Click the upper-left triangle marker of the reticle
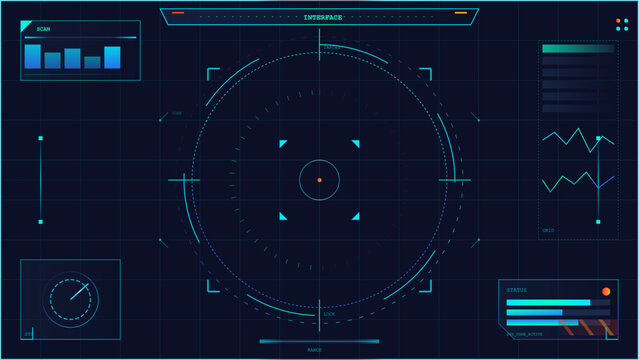Screen dimensions: 639x360 coord(283,143)
